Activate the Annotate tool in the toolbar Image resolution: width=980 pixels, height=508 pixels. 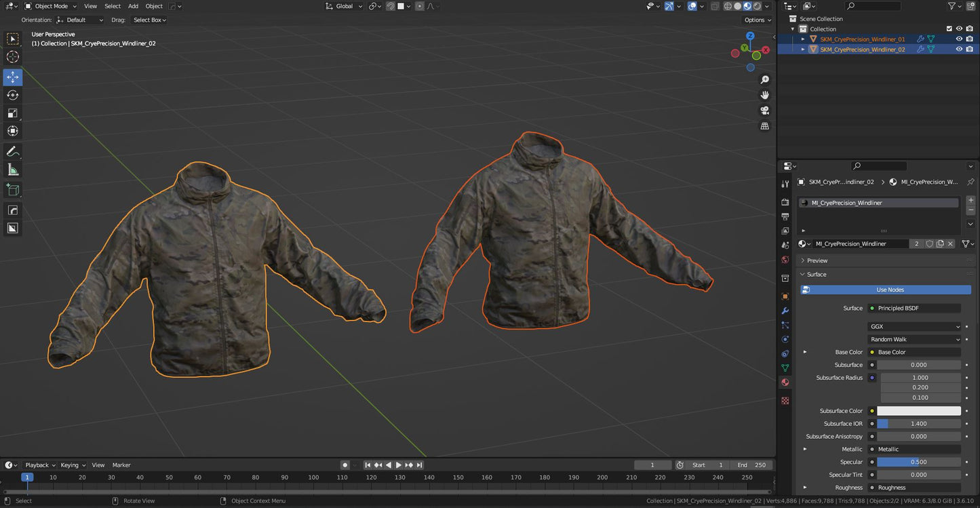click(x=12, y=151)
